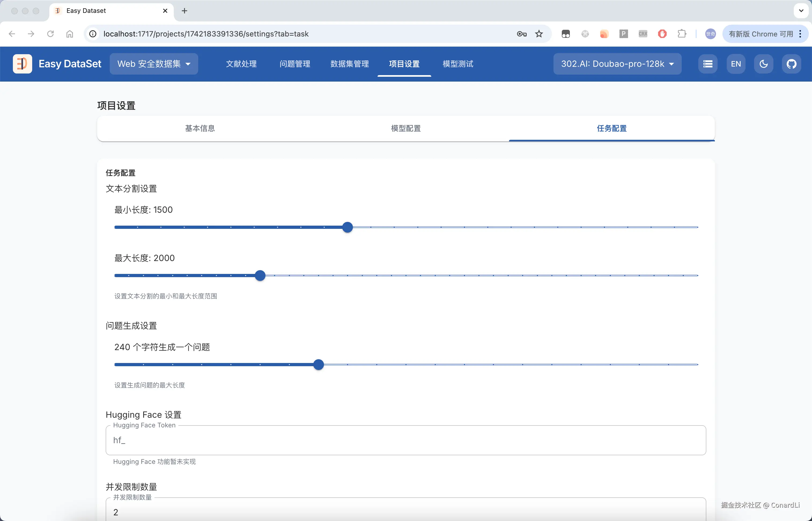Screen dimensions: 812x521
Task: Expand the Web 安全数据集 project dropdown
Action: (x=154, y=64)
